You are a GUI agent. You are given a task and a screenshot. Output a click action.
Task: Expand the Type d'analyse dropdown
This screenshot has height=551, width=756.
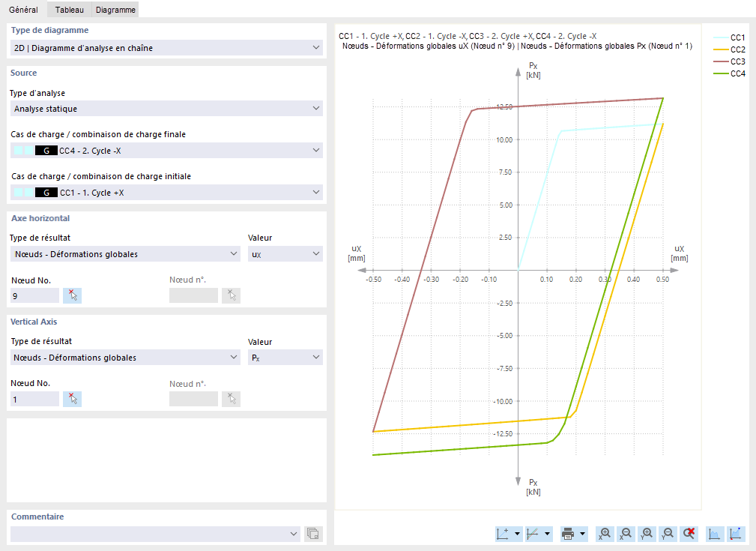[166, 109]
